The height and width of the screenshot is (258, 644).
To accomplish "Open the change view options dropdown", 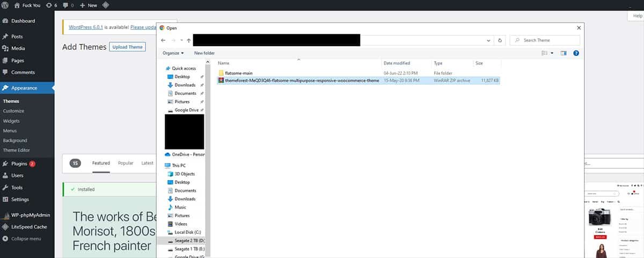I will (551, 53).
